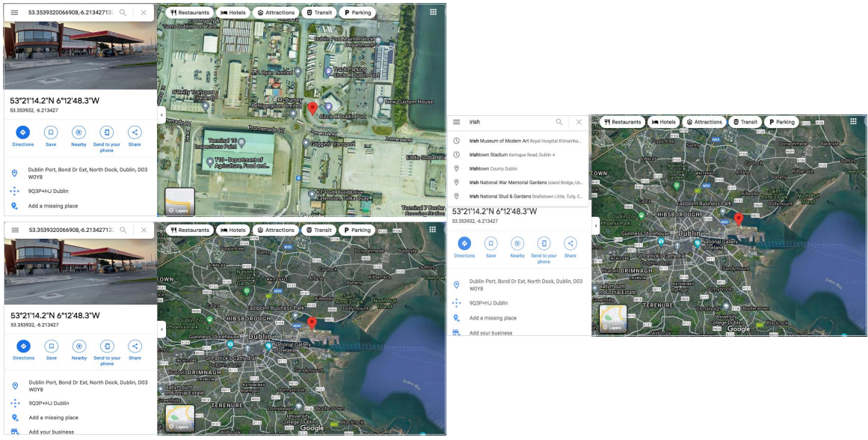Open the gas station photo in the bottom-left window
The height and width of the screenshot is (440, 868).
[80, 272]
